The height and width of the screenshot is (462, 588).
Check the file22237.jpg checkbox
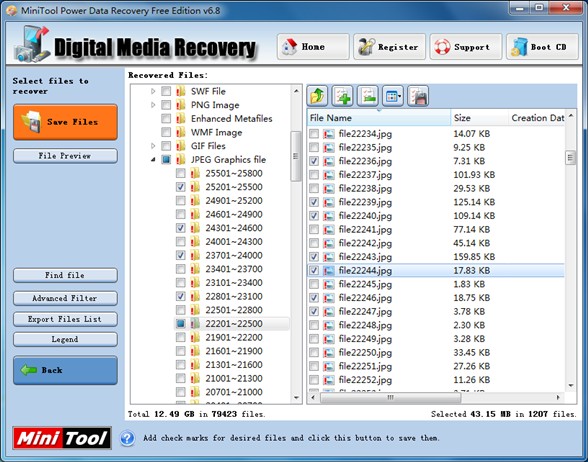coord(314,175)
